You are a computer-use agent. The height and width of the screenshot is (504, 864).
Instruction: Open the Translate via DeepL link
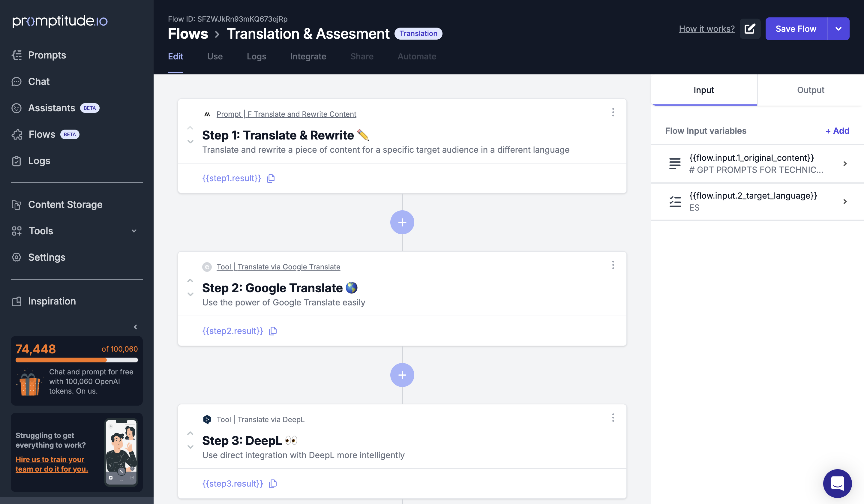[x=261, y=420]
